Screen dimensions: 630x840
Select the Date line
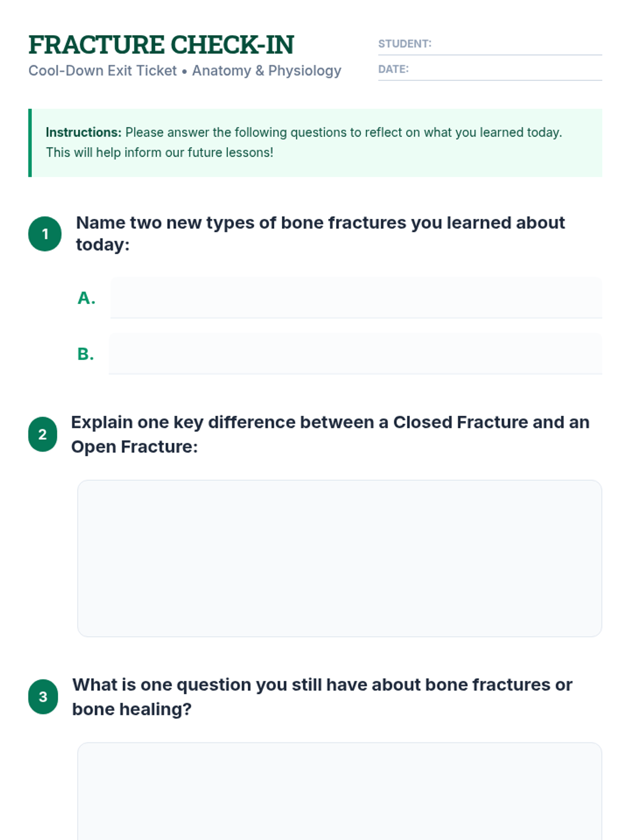pyautogui.click(x=490, y=69)
